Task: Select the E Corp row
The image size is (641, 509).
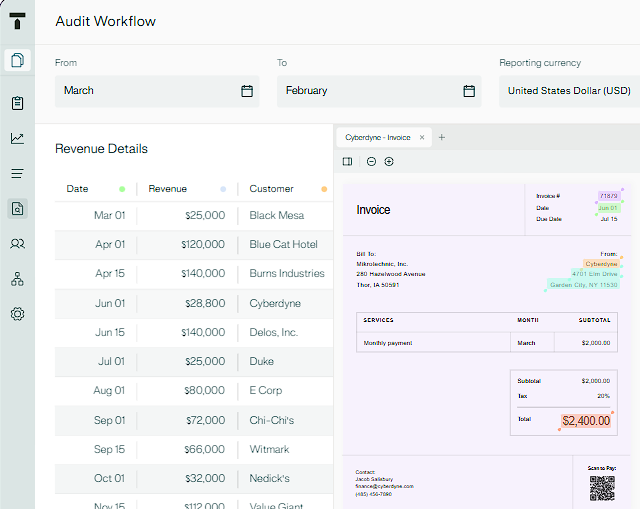Action: [x=194, y=390]
